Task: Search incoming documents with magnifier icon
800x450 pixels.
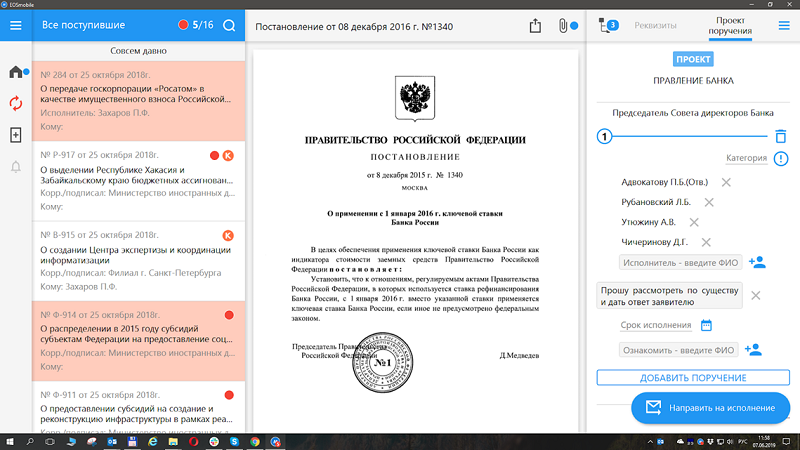Action: (x=229, y=25)
